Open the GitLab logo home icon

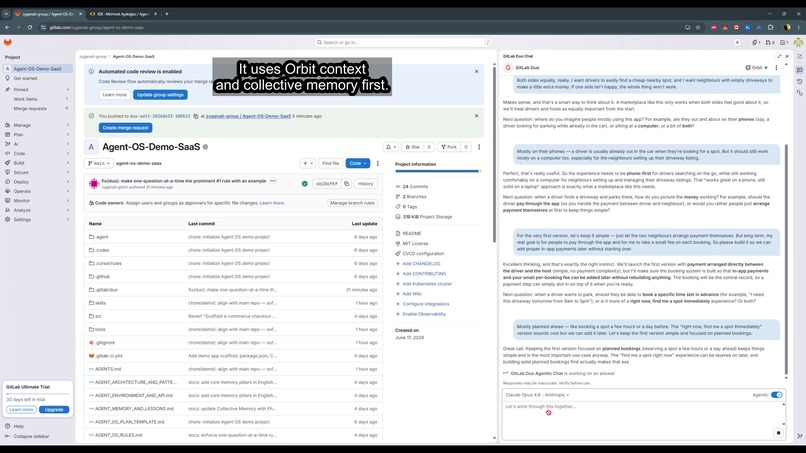pyautogui.click(x=8, y=42)
